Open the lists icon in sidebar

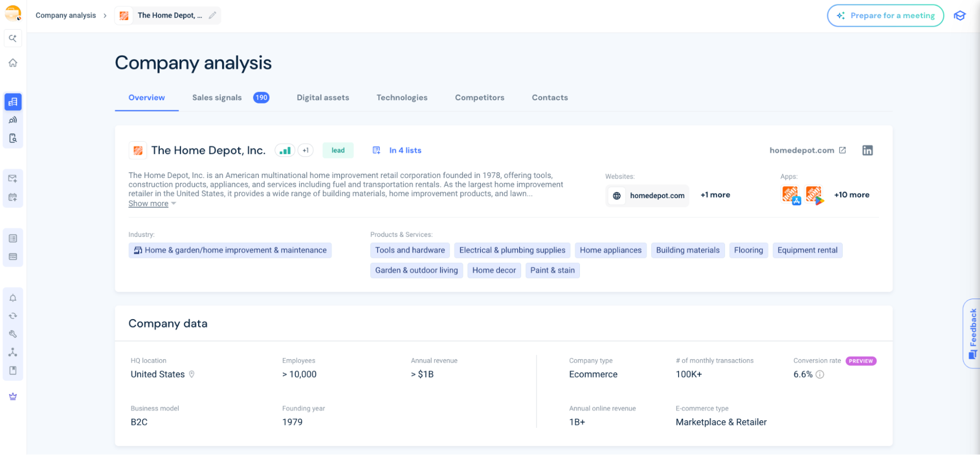[x=13, y=238]
